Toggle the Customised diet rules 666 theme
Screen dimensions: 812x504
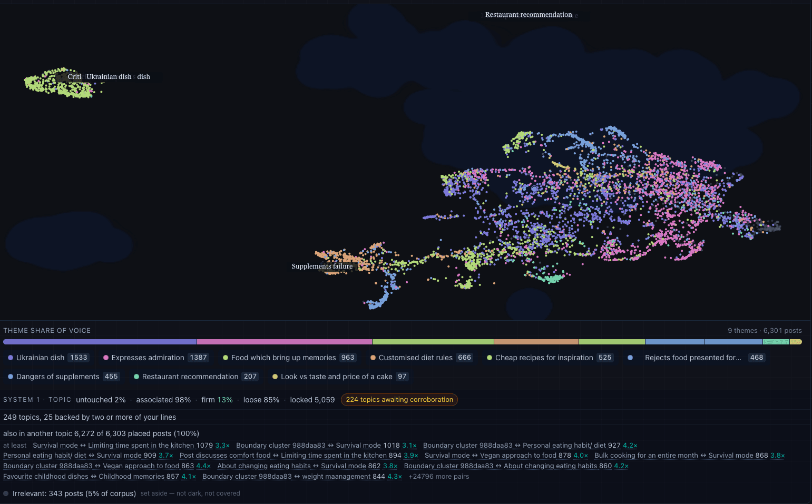coord(421,358)
